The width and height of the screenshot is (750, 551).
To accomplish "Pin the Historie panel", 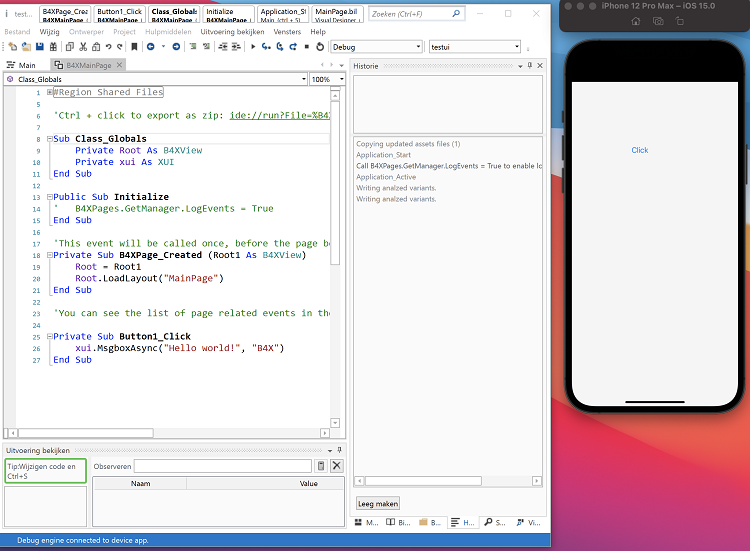I will [x=529, y=65].
